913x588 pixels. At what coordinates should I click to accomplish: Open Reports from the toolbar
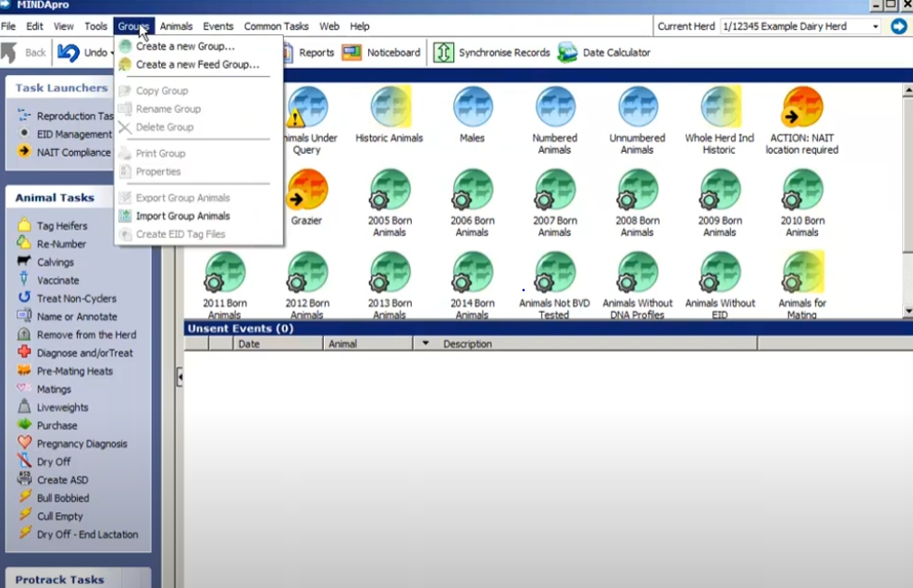(x=309, y=53)
